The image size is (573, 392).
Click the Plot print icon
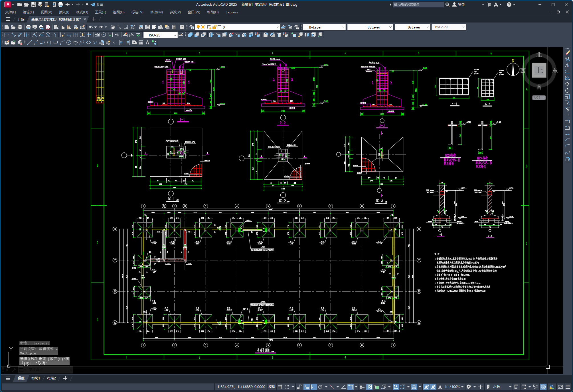pos(28,27)
